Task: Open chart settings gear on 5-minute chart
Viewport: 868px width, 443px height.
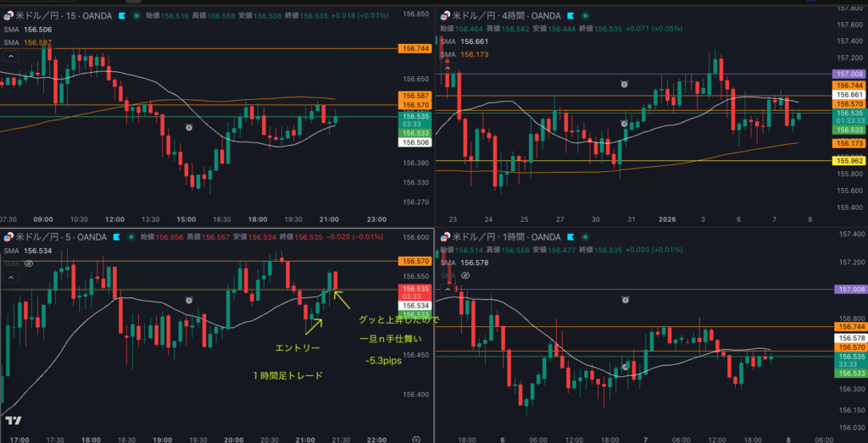Action: coord(416,439)
